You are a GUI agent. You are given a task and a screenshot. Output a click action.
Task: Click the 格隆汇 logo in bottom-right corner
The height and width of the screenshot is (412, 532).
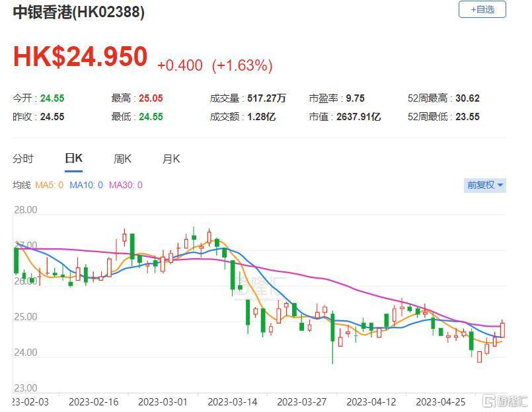click(506, 401)
